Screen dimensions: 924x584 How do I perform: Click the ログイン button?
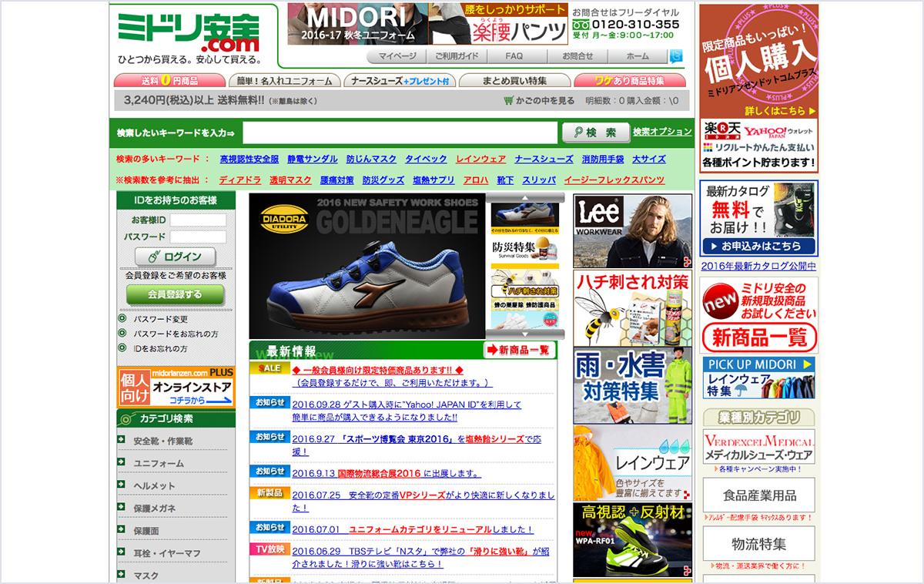point(176,257)
